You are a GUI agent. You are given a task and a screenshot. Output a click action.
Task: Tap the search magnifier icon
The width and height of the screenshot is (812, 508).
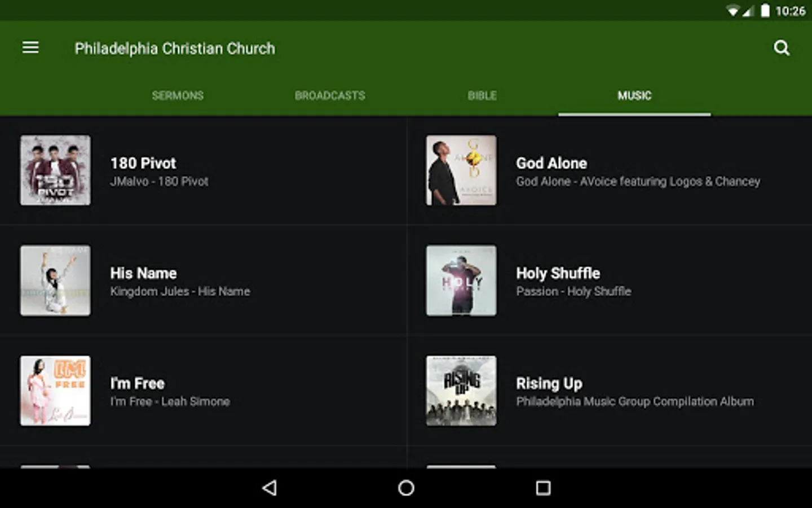click(782, 48)
